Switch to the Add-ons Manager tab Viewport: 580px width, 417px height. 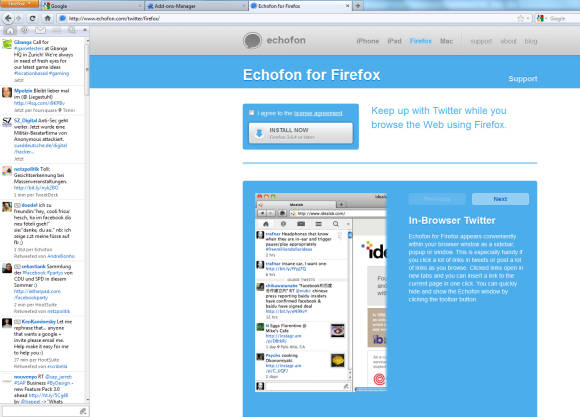[x=196, y=6]
